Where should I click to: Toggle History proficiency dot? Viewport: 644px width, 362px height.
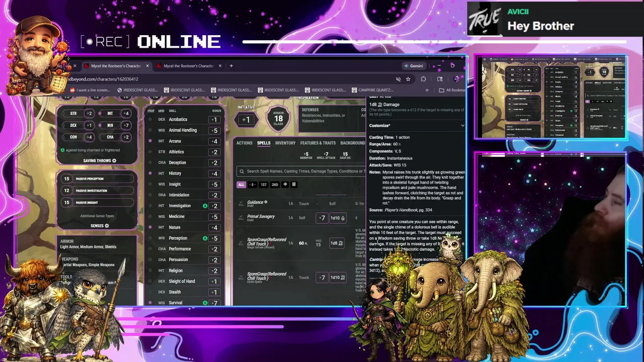tap(150, 173)
